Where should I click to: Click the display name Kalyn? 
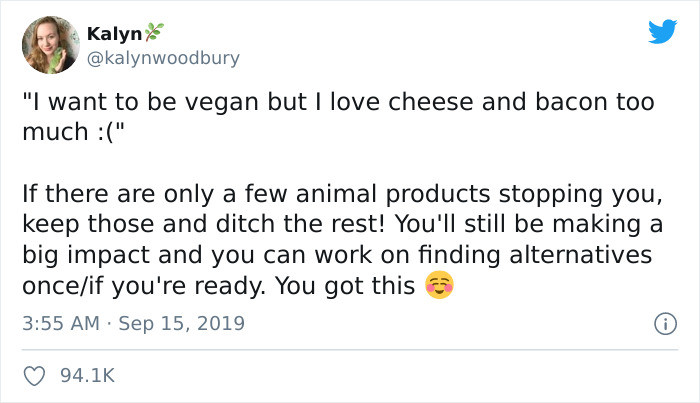[113, 34]
